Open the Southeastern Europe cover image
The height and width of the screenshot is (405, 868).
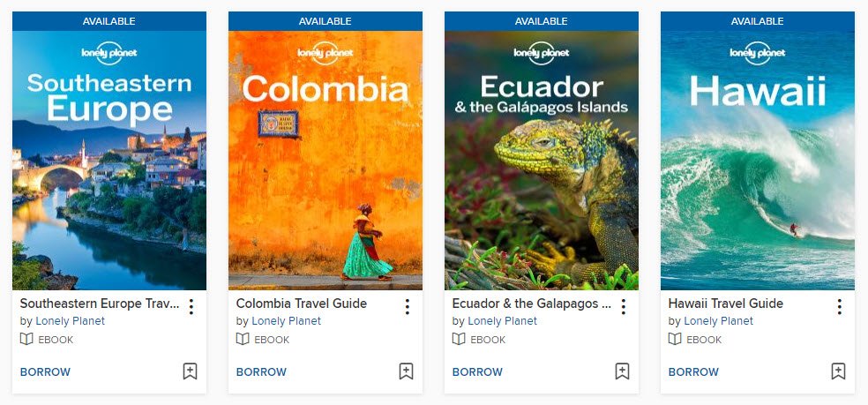click(x=109, y=160)
